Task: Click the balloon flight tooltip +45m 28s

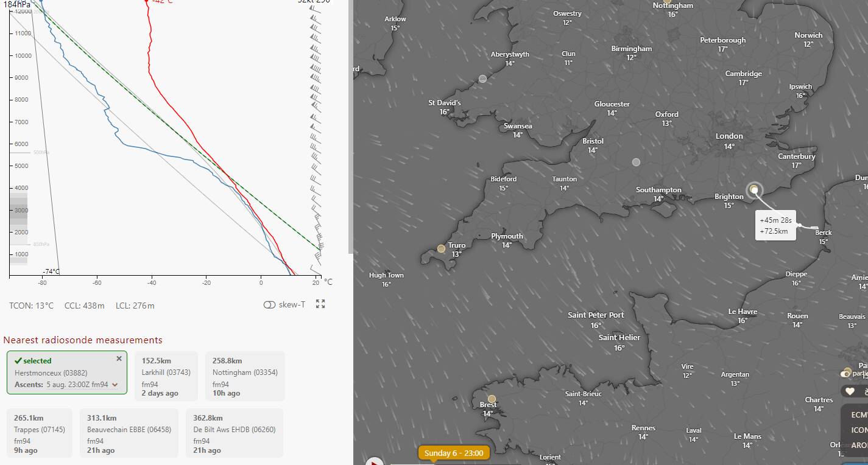Action: [775, 225]
